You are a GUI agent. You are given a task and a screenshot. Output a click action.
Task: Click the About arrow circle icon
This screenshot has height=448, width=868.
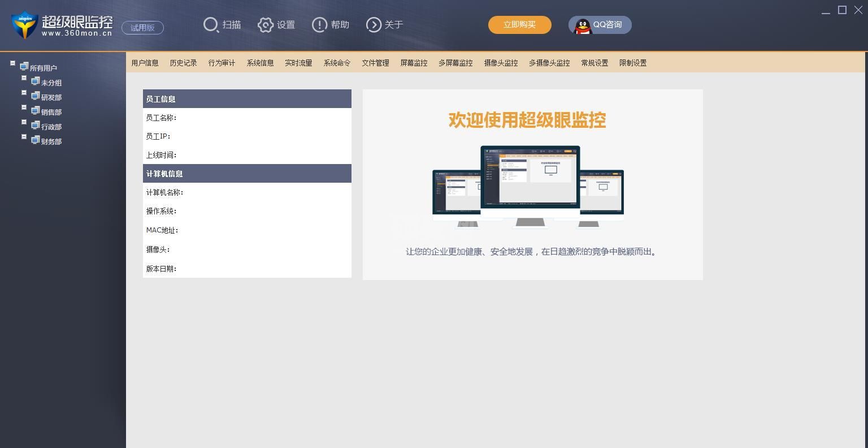tap(374, 25)
